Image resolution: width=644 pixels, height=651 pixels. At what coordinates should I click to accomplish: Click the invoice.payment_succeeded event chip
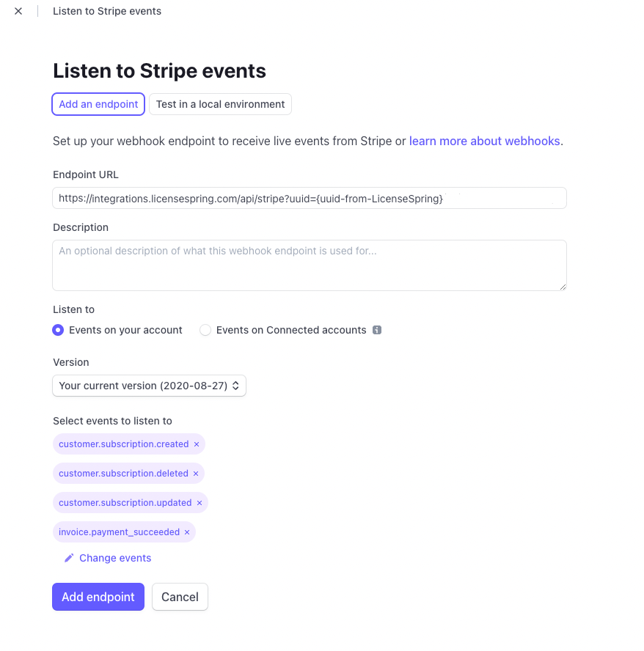coord(117,532)
